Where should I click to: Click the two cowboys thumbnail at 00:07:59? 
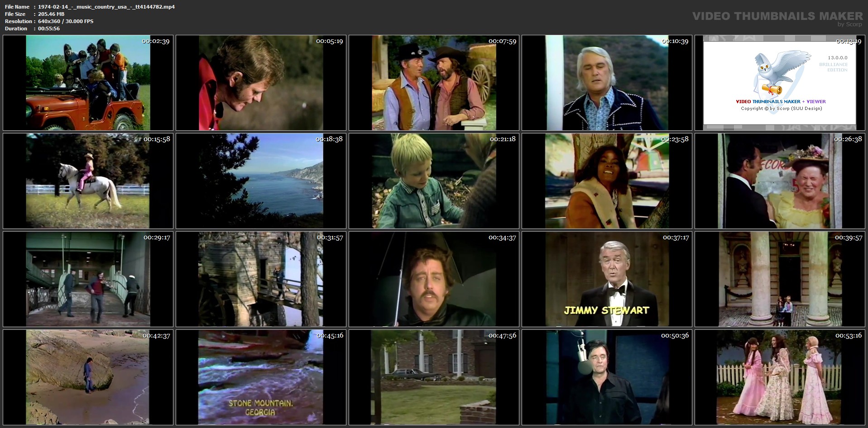tap(434, 83)
